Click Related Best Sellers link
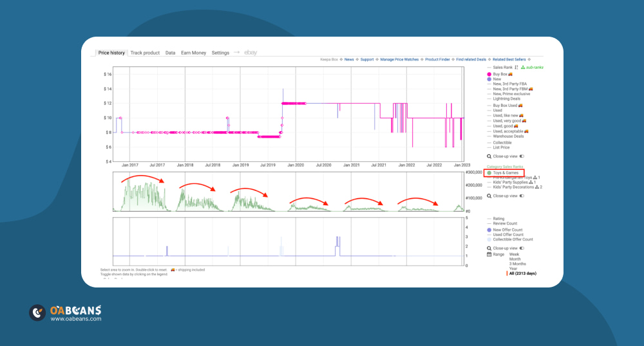 (x=509, y=59)
